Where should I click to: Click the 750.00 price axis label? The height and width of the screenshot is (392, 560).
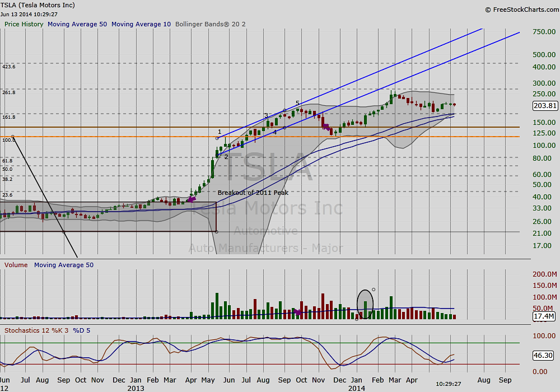[544, 32]
